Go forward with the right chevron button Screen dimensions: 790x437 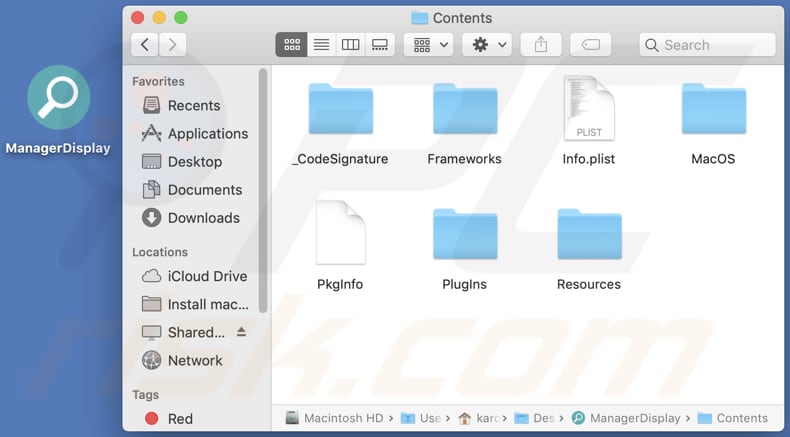point(172,45)
